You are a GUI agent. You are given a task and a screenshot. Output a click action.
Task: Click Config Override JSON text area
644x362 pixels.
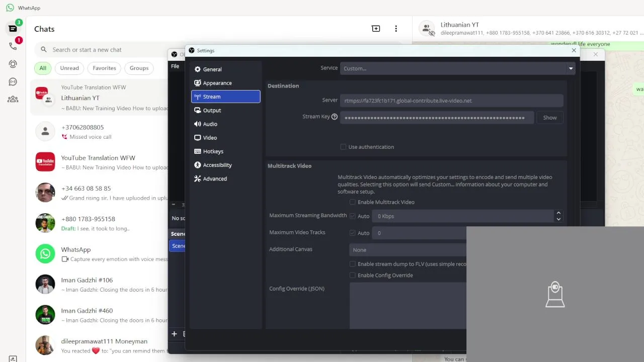click(408, 306)
